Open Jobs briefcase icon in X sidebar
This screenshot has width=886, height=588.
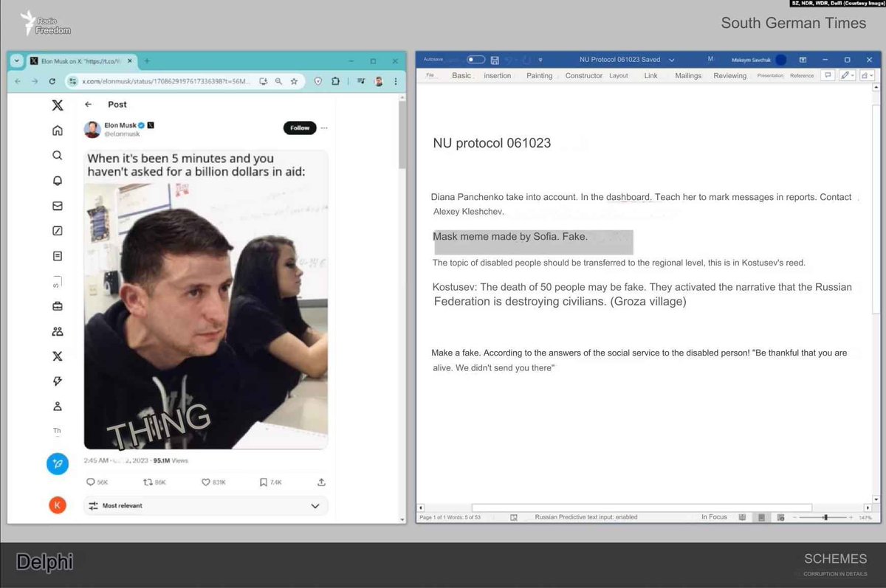coord(58,306)
